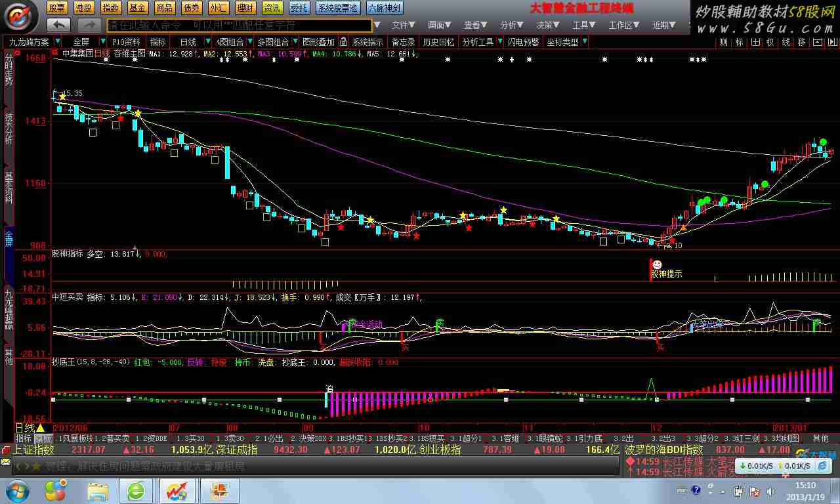Click the 外汇 button
Image resolution: width=840 pixels, height=504 pixels.
click(219, 9)
